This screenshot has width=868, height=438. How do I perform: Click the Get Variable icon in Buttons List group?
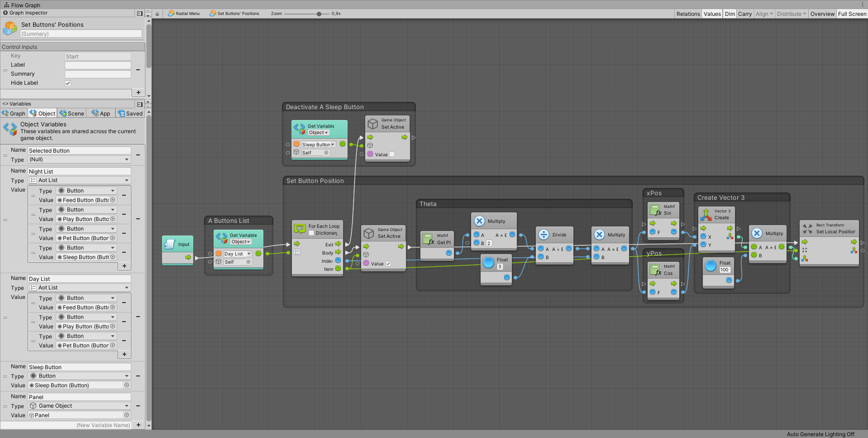222,238
